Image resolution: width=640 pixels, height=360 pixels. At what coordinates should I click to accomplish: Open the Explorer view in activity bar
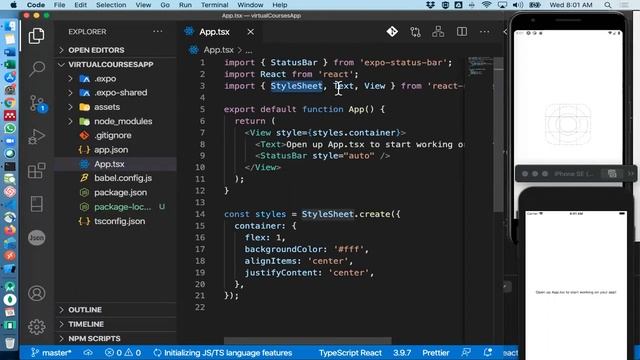tap(36, 36)
